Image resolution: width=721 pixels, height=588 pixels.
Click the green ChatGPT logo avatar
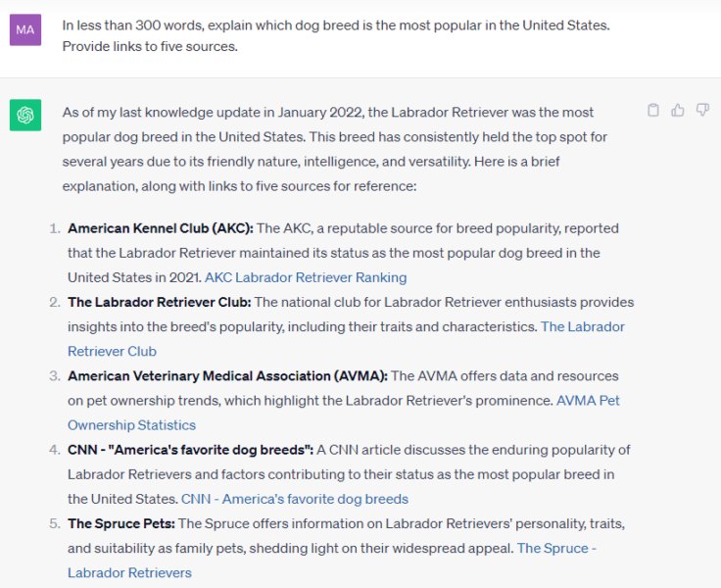point(25,116)
